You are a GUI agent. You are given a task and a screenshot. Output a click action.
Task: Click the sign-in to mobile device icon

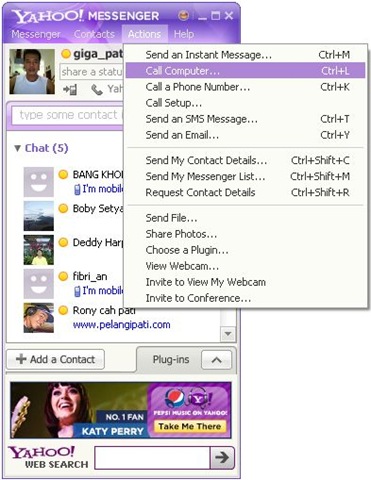click(x=70, y=89)
